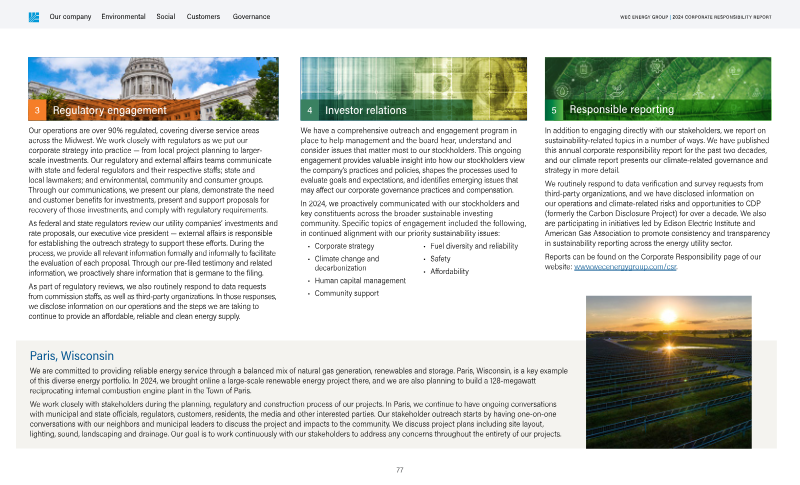
Task: Select the Responsible reporting heading
Action: (621, 109)
